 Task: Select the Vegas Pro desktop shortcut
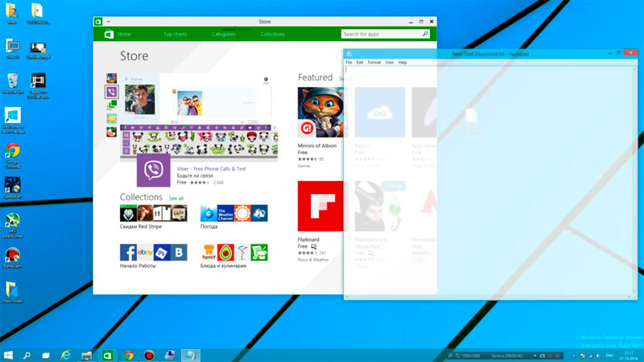click(x=38, y=85)
